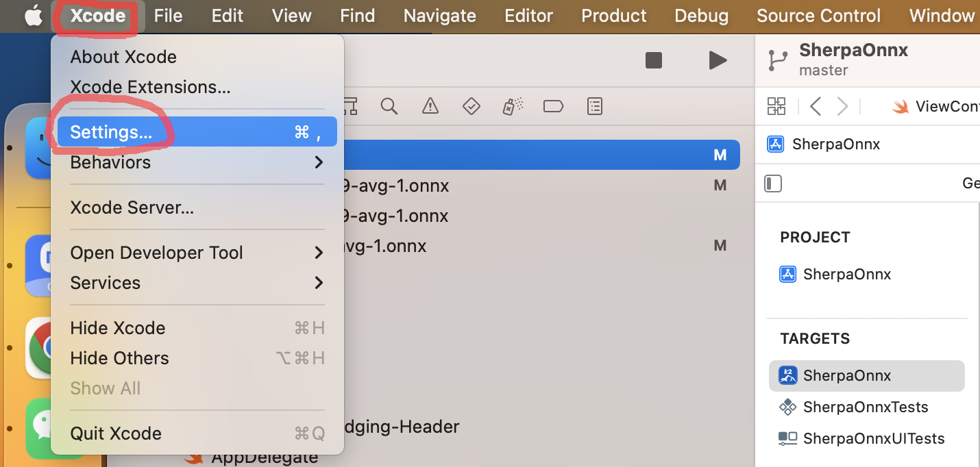Show the Report navigator icon
The width and height of the screenshot is (980, 467).
595,106
